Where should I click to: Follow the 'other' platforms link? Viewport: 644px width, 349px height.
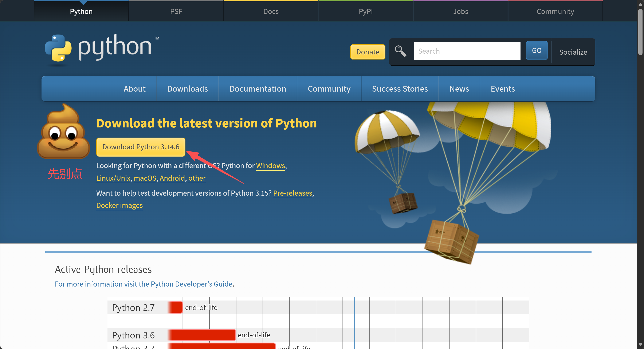[197, 178]
